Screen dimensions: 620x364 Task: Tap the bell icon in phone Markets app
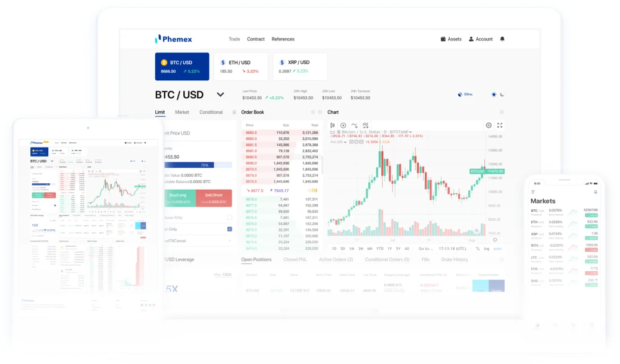pos(596,192)
